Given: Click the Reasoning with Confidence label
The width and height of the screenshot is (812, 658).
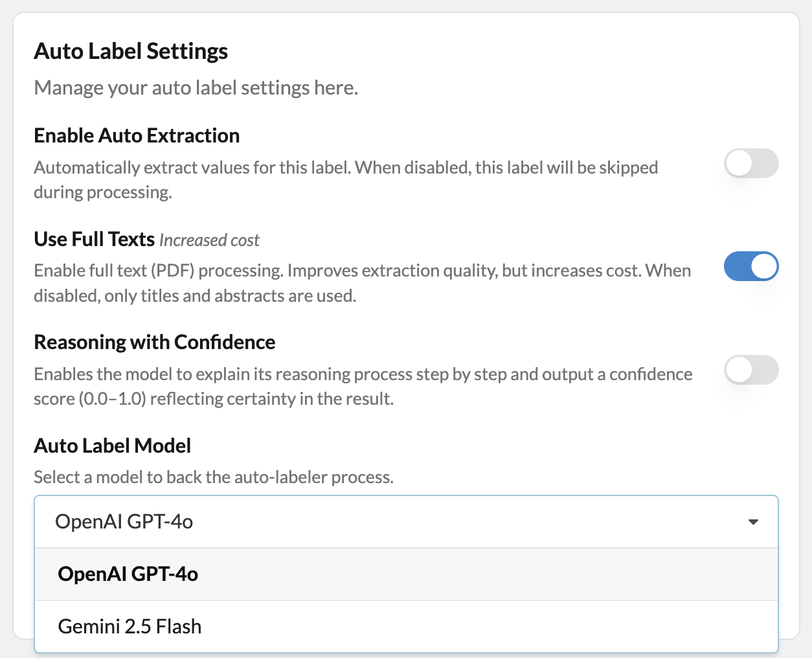Looking at the screenshot, I should 155,342.
